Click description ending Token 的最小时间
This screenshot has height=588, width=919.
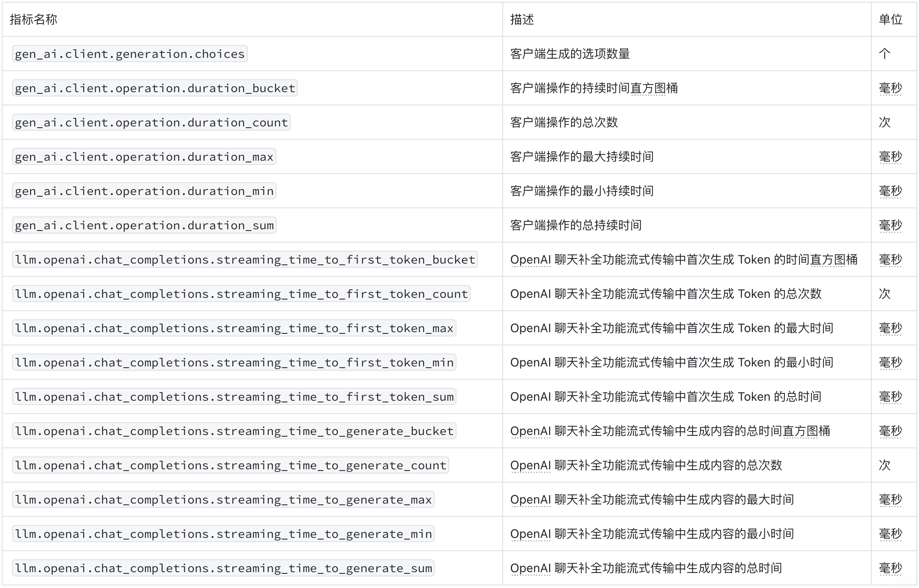click(672, 362)
